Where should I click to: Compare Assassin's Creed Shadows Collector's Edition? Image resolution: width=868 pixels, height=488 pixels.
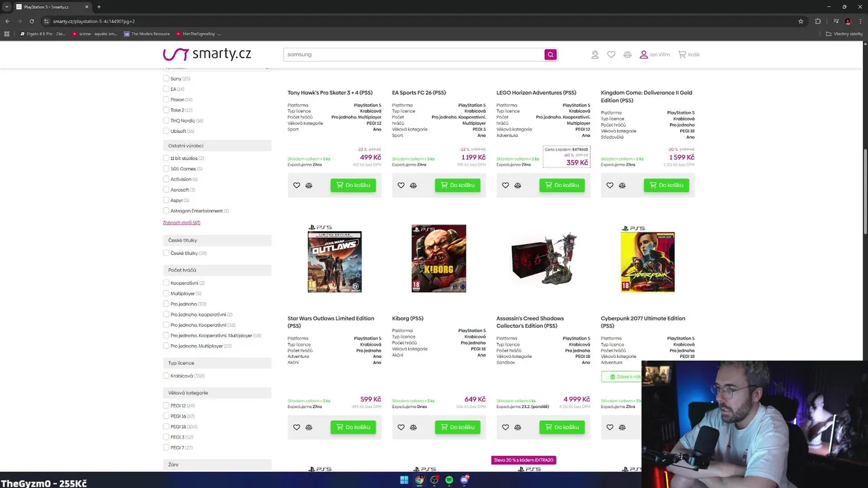point(517,427)
